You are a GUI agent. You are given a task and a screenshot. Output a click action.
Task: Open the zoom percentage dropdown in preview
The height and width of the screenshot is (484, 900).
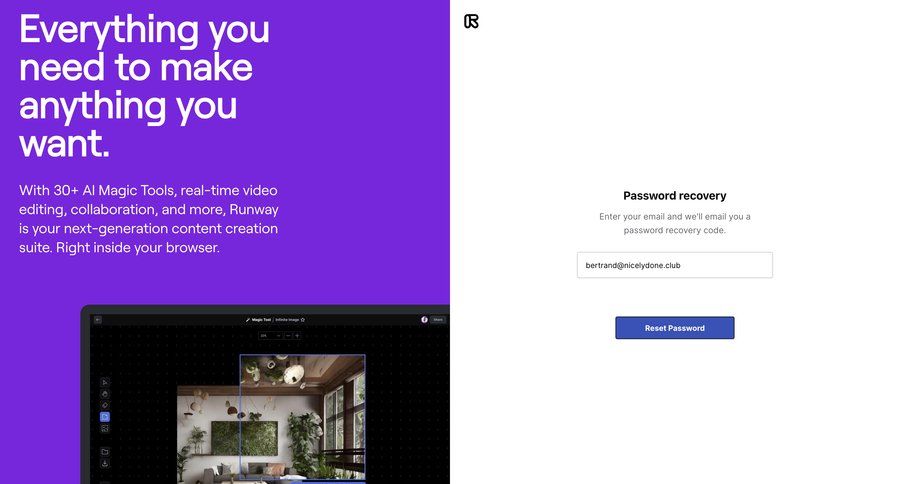(271, 336)
